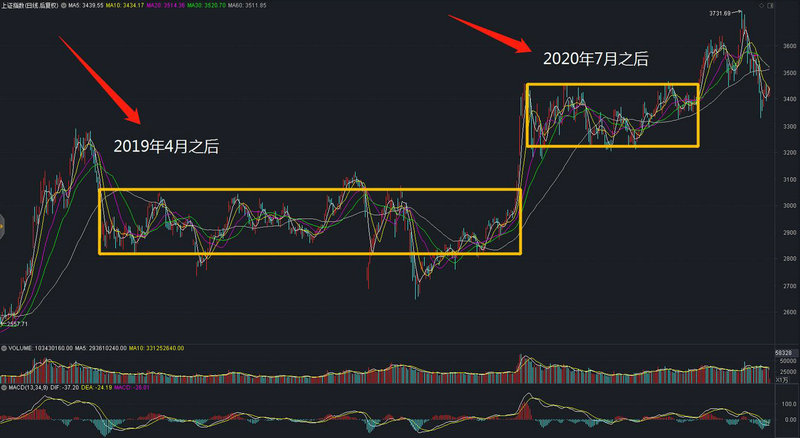This screenshot has width=800, height=438.
Task: Click the 2557.71 low price marker
Action: [x=18, y=324]
